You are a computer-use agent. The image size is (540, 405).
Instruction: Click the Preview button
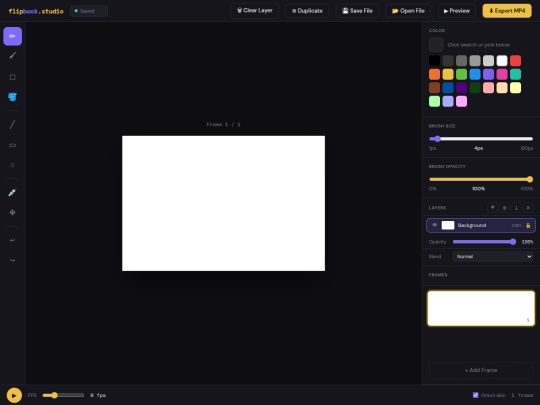(457, 11)
